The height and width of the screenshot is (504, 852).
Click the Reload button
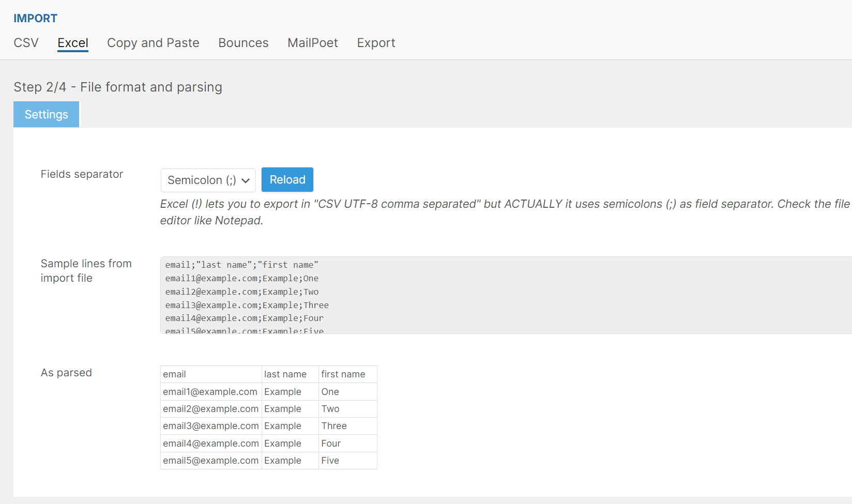(x=287, y=179)
